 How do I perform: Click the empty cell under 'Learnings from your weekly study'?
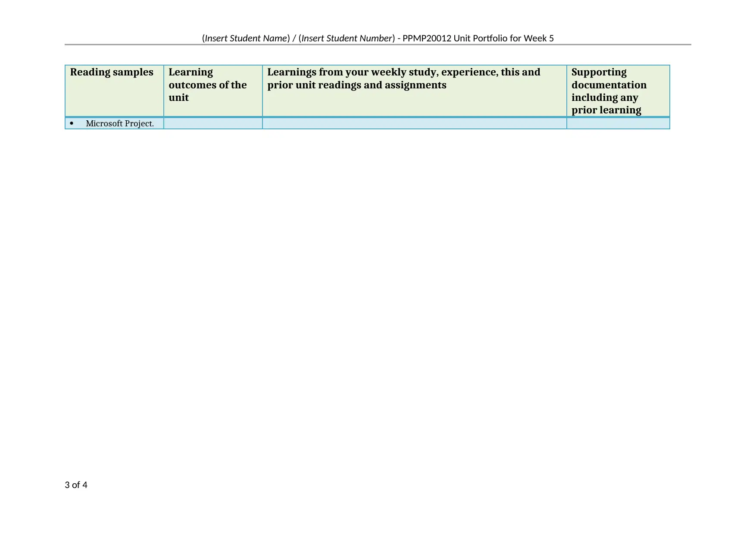coord(414,123)
